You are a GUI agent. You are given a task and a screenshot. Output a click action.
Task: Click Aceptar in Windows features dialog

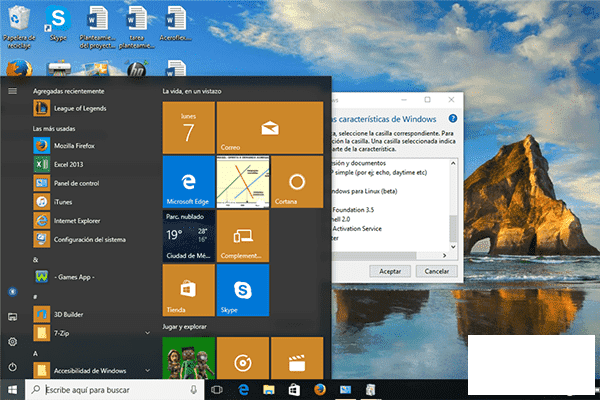tap(390, 271)
